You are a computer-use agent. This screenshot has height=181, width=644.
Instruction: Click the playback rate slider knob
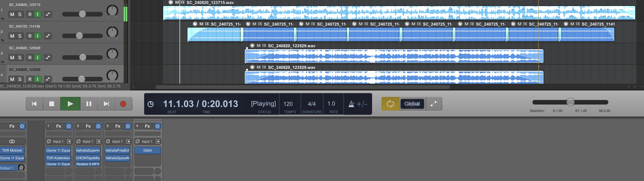(x=570, y=102)
